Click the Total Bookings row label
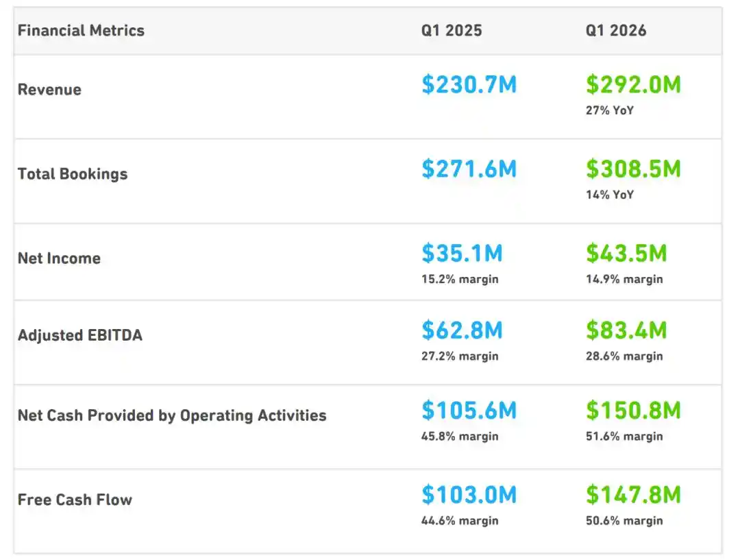 [x=73, y=174]
